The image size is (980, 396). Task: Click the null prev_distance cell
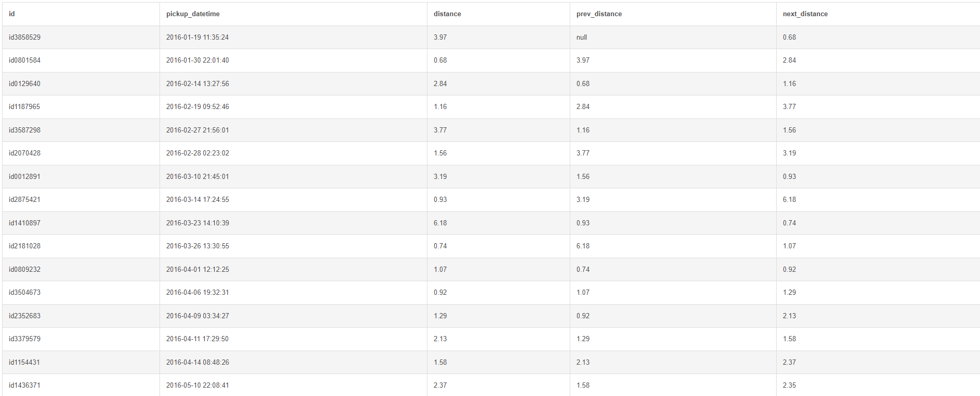pyautogui.click(x=582, y=38)
